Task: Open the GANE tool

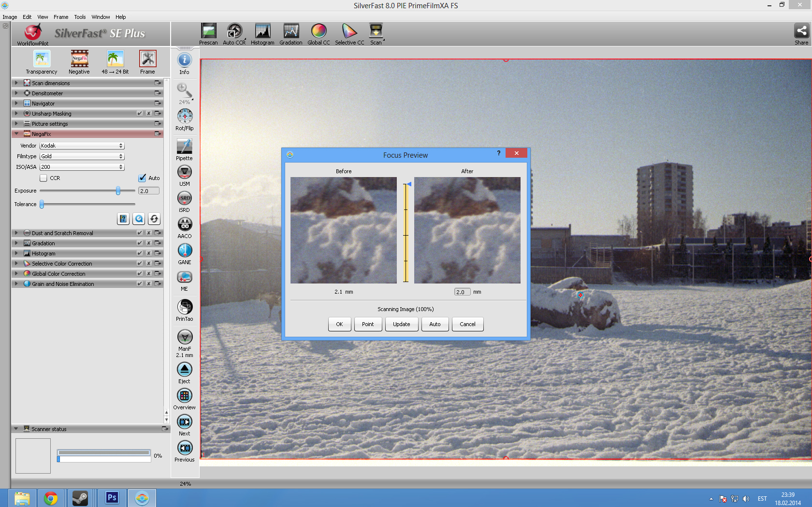Action: pos(185,251)
